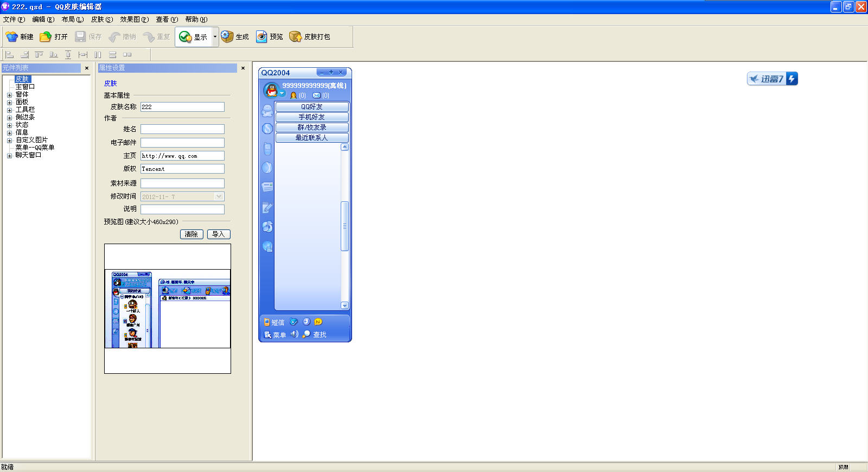Expand the 状态 tree node
Viewport: 868px width, 472px height.
(9, 125)
